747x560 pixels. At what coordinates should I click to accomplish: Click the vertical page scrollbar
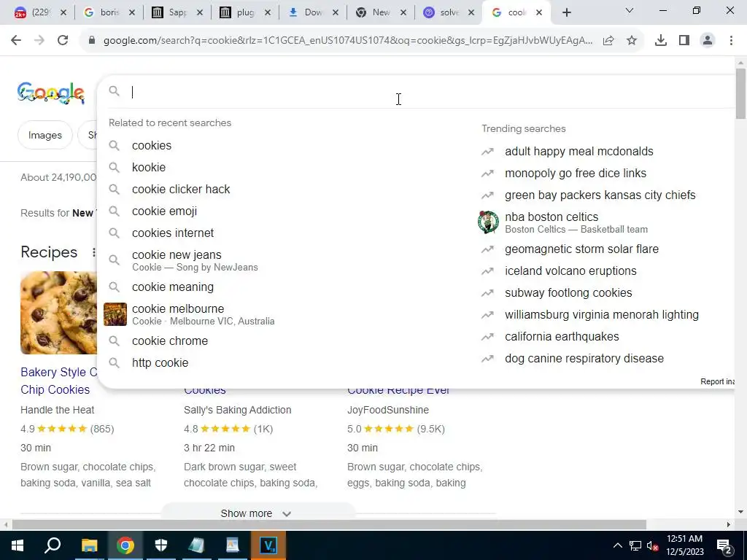pos(741,94)
